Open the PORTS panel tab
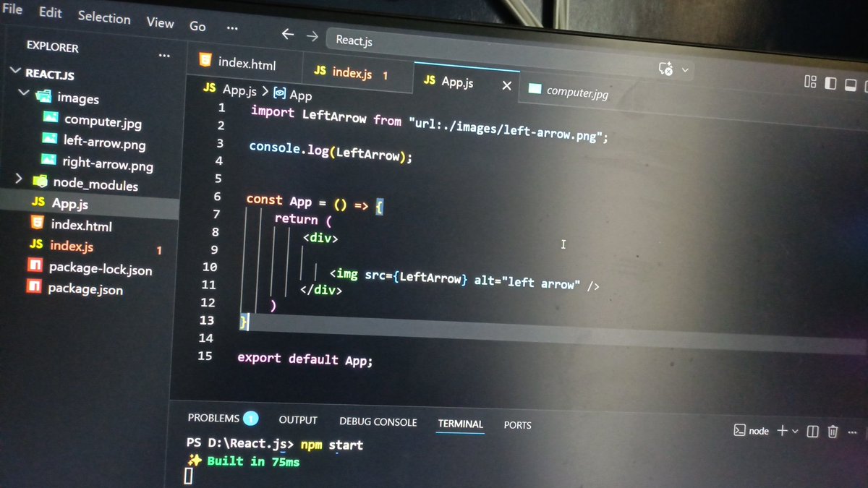Screen dimensions: 868x488 [517, 425]
